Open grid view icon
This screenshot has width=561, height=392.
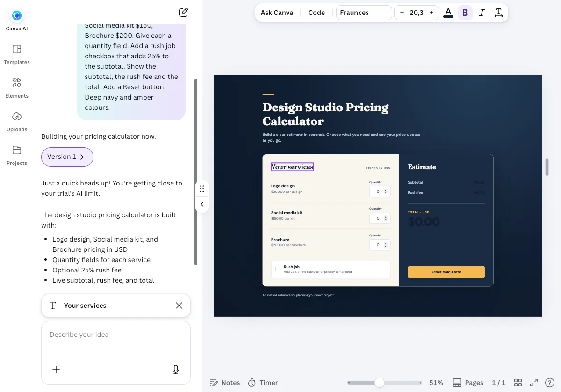[x=518, y=383]
